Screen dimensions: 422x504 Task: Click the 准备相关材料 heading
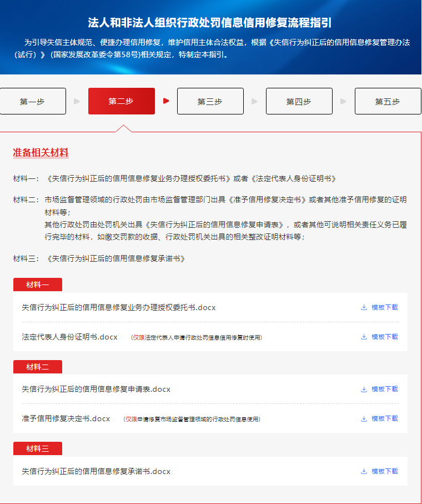click(41, 152)
